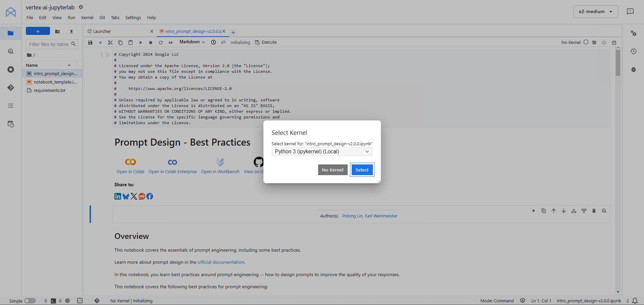This screenshot has width=644, height=305.
Task: Open the notifications feedback icon top right
Action: point(630,11)
